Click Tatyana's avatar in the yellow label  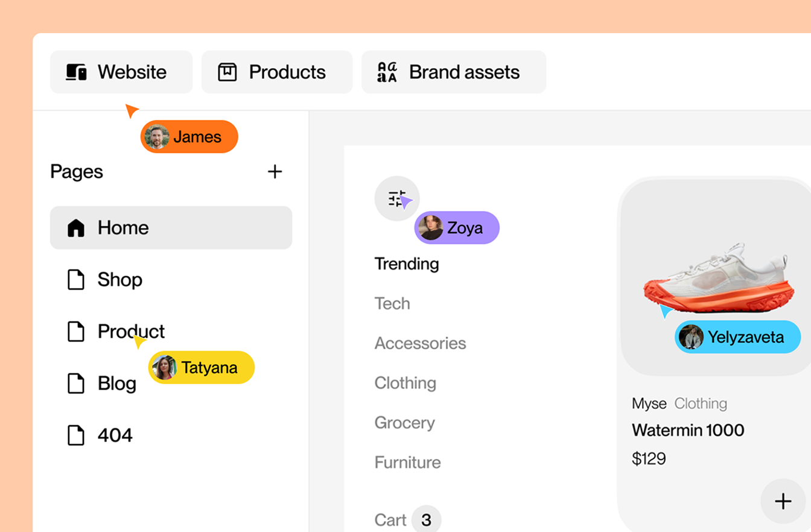pyautogui.click(x=164, y=367)
